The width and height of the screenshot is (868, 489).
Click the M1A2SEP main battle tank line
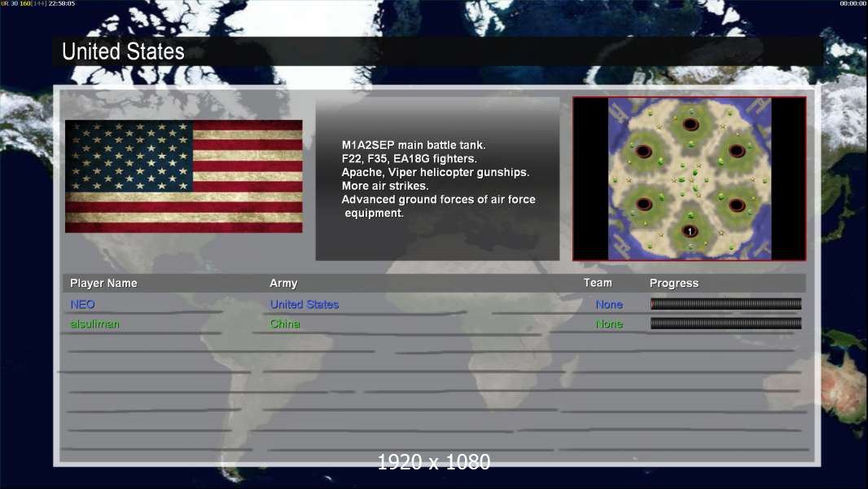414,145
